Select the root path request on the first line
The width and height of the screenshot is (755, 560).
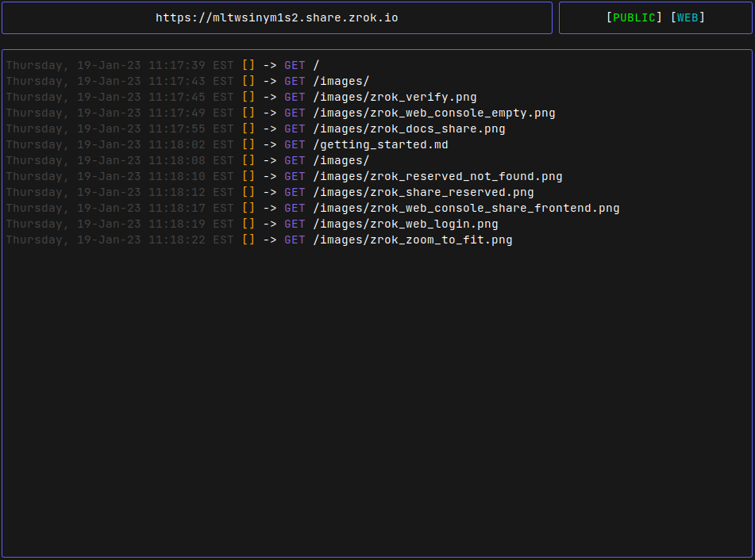tap(317, 65)
